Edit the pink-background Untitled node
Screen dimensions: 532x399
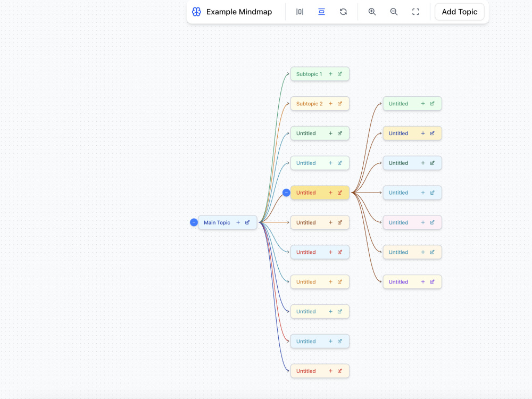432,222
